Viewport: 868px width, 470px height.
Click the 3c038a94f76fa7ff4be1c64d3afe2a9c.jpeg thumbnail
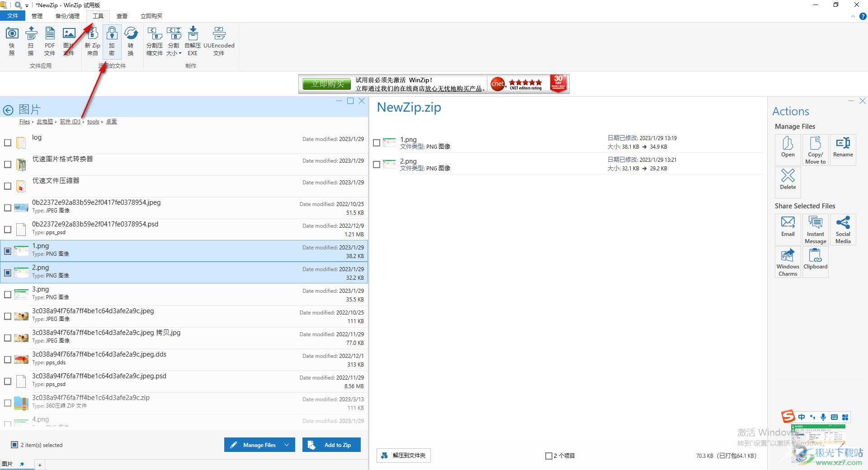click(x=21, y=316)
